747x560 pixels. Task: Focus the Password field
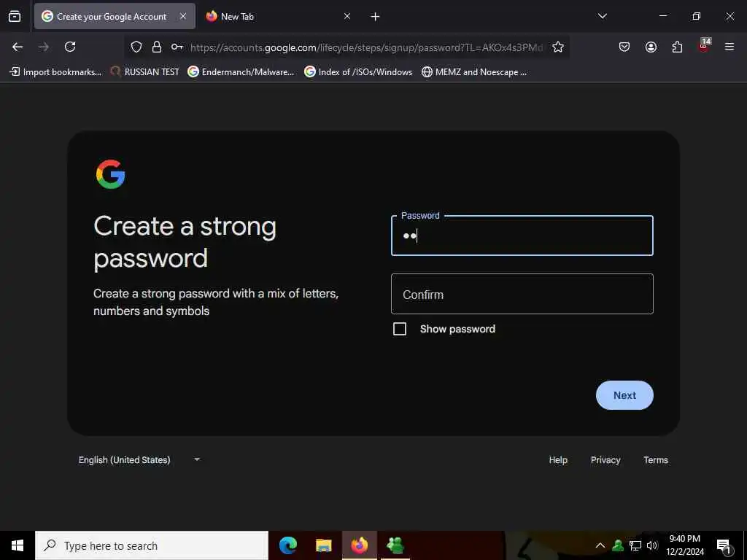522,236
